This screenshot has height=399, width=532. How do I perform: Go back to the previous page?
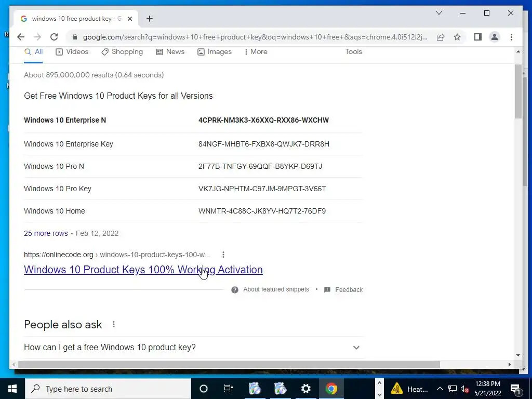click(x=21, y=37)
